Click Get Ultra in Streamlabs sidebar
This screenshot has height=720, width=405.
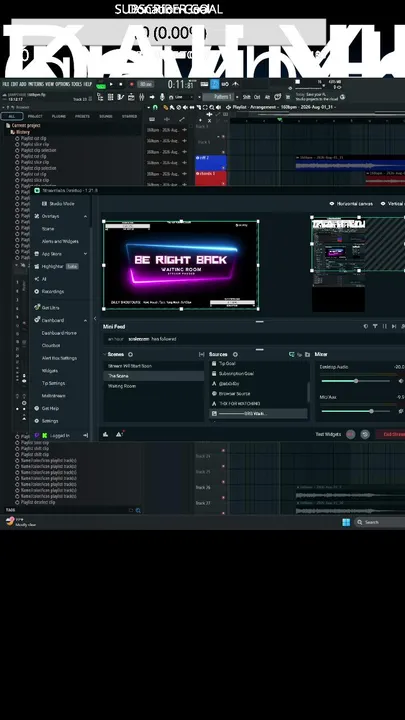point(47,308)
